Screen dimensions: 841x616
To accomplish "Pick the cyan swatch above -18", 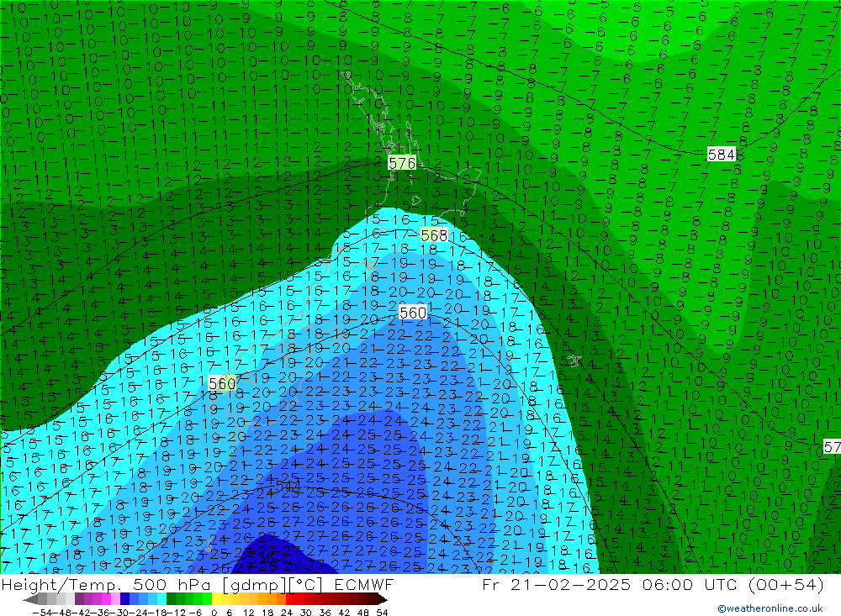I will point(161,599).
